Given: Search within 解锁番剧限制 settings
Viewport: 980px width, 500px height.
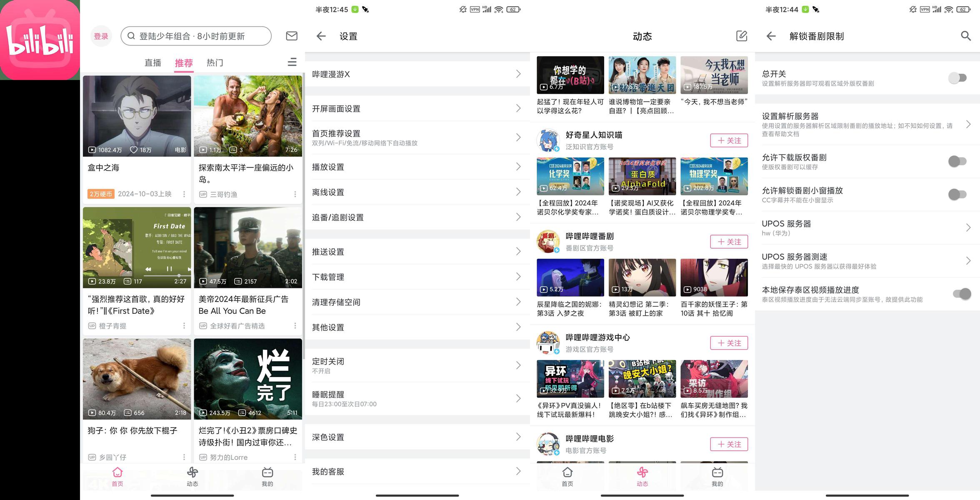Looking at the screenshot, I should click(x=965, y=36).
